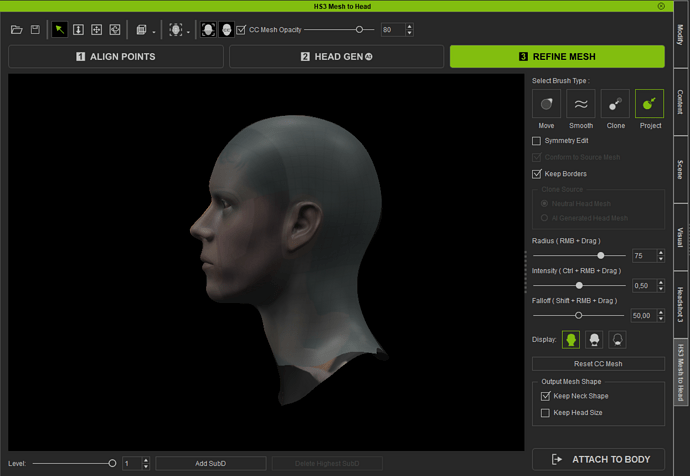This screenshot has width=690, height=476.
Task: Select AI Generated Head Mesh radio option
Action: [544, 218]
